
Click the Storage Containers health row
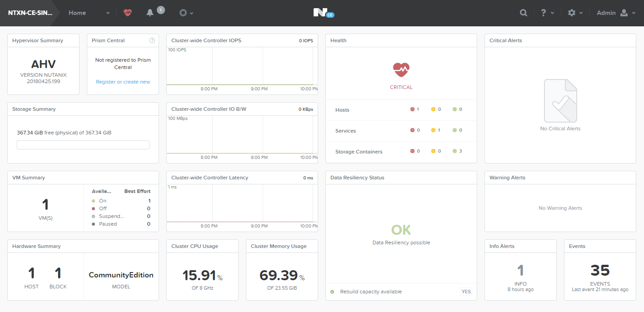point(401,152)
